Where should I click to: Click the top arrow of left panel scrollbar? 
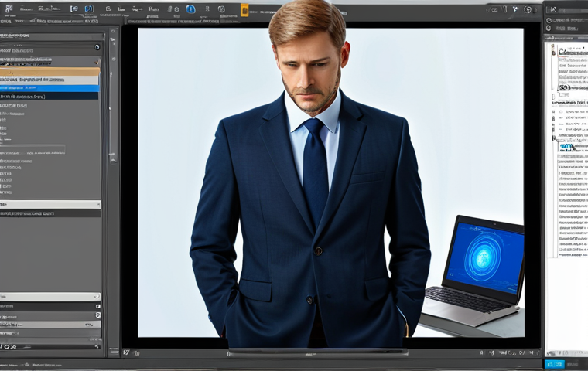point(113,32)
